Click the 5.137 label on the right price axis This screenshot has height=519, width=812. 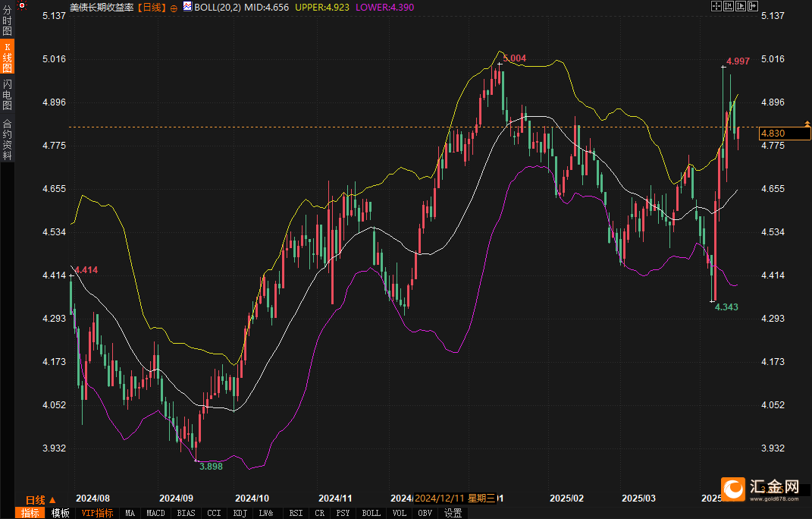(773, 15)
